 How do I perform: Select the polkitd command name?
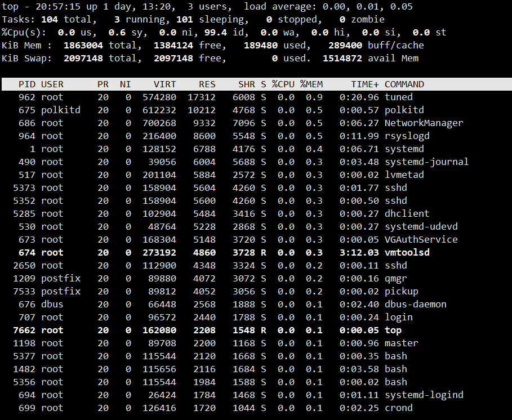pos(404,110)
